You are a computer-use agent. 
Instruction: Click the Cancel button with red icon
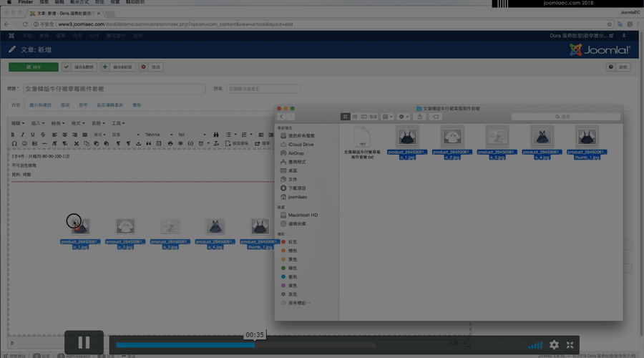(x=151, y=67)
